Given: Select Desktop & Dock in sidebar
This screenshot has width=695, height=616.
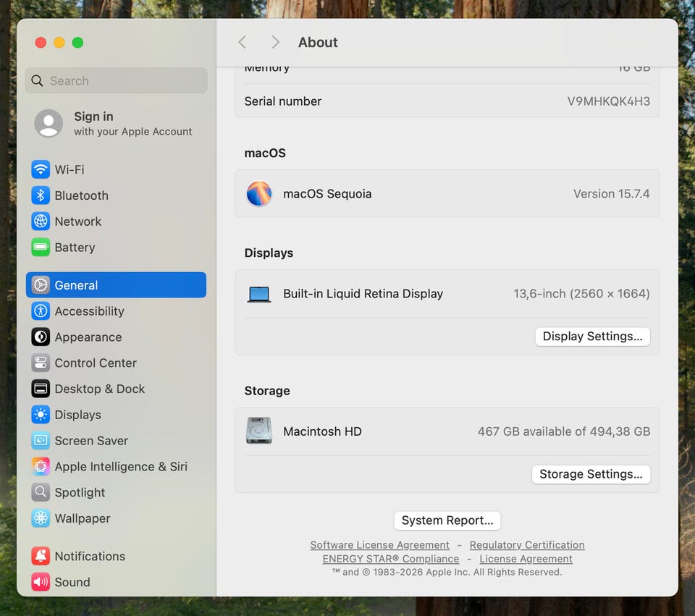Looking at the screenshot, I should click(99, 389).
